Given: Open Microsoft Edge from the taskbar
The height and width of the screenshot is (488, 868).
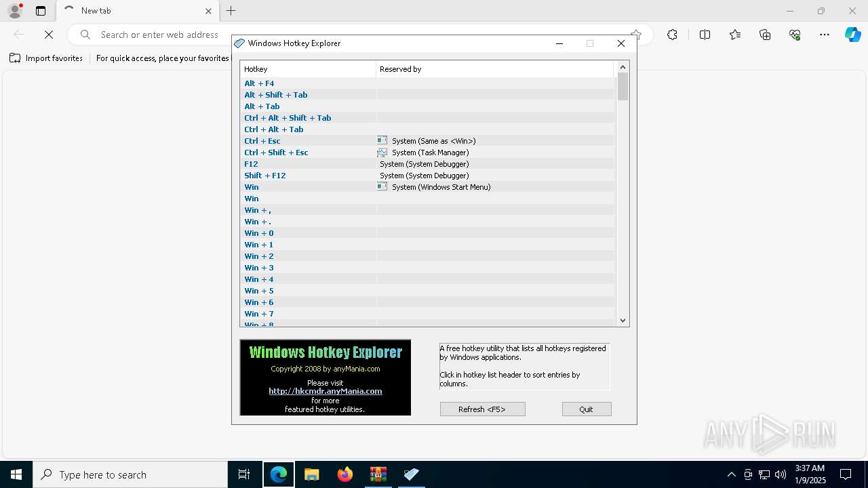Looking at the screenshot, I should pyautogui.click(x=279, y=474).
